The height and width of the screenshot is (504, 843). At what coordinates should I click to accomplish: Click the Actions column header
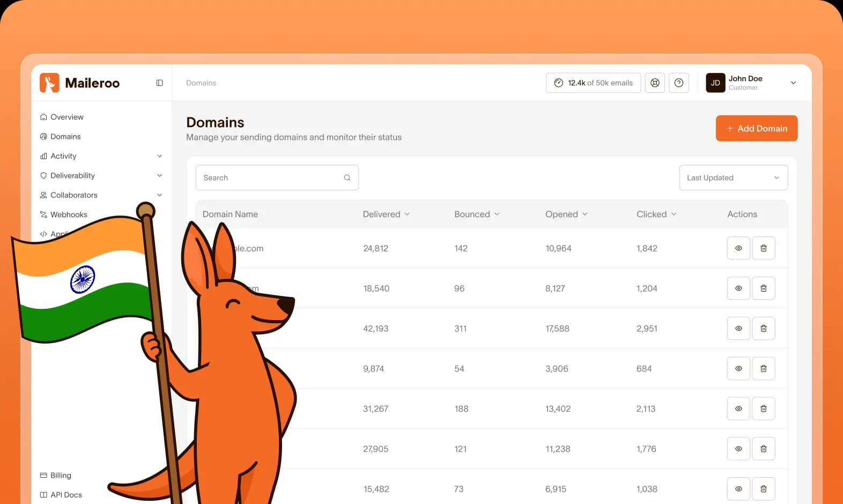(742, 214)
